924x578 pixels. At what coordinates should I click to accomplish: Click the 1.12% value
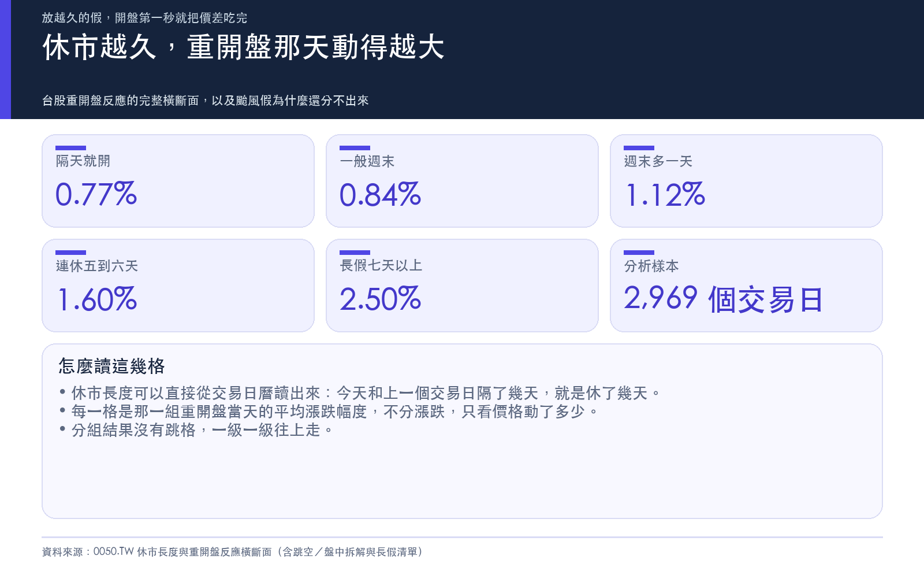point(665,194)
